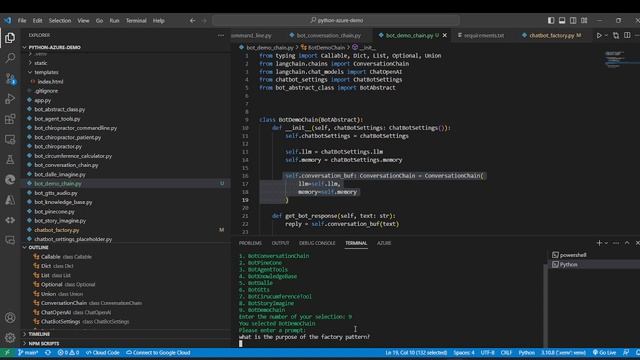640x360 pixels.
Task: Open Explorer views and more actions ellipsis
Action: [221, 36]
